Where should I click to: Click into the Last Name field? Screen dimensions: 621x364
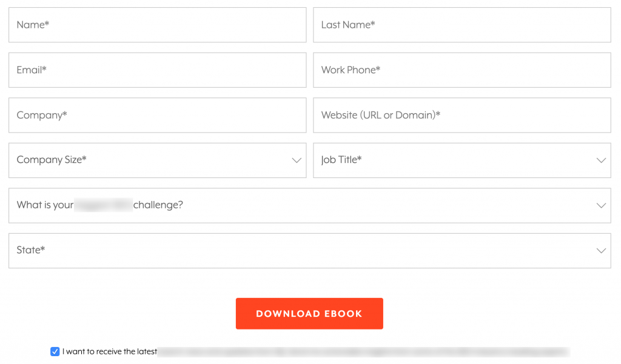[462, 25]
